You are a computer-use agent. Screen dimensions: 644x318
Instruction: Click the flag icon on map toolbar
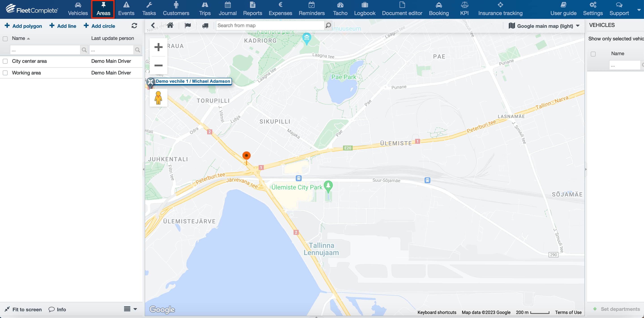tap(187, 25)
